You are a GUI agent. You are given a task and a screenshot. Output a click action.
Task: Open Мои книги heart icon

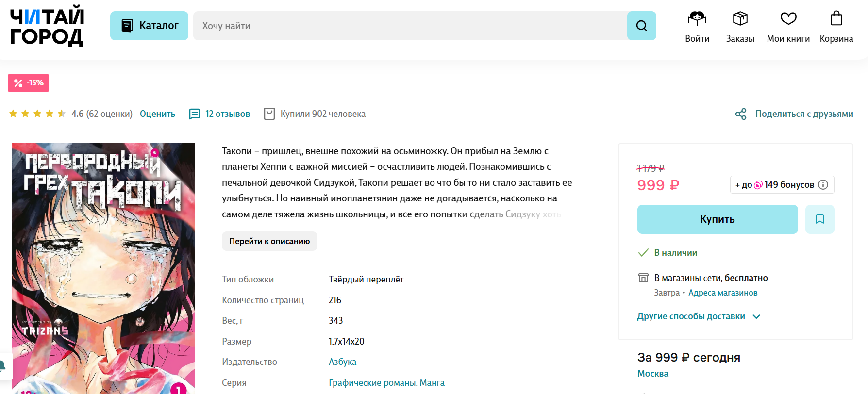point(788,19)
